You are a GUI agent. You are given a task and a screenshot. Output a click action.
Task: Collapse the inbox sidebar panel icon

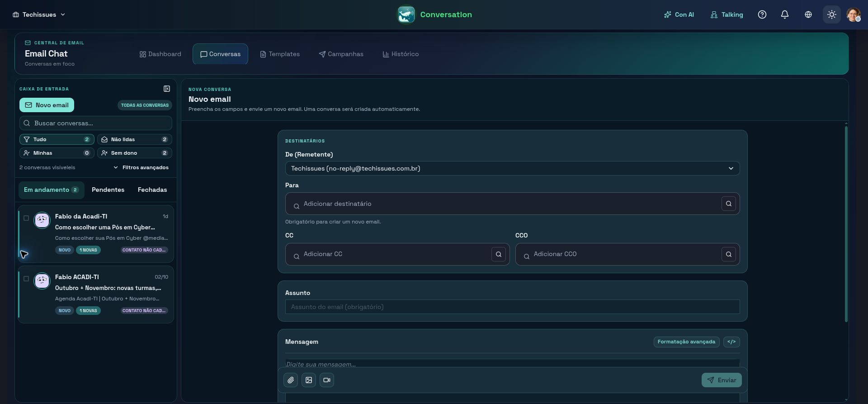pos(167,89)
